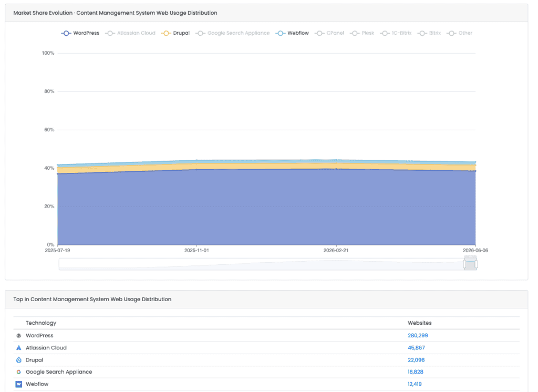Click the Atlassian Cloud logo icon
The height and width of the screenshot is (392, 538).
click(x=19, y=348)
